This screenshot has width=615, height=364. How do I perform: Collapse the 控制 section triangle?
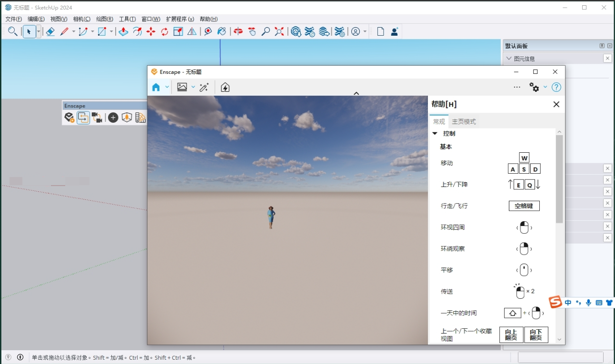tap(435, 134)
